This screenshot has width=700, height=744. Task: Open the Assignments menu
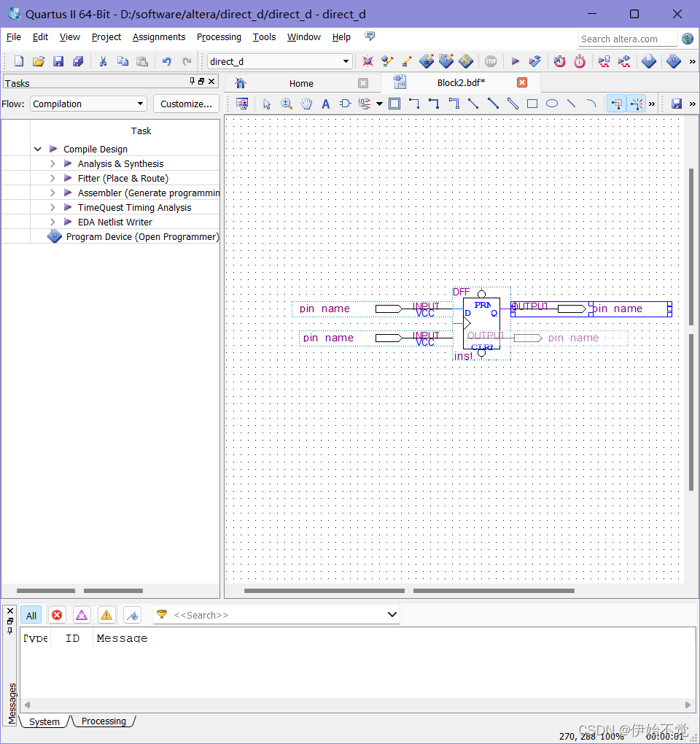tap(159, 37)
